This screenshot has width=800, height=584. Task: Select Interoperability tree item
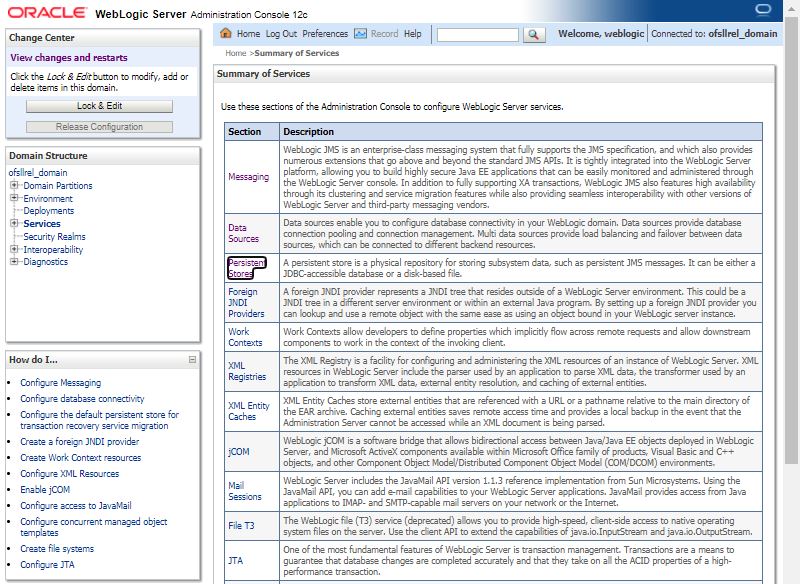point(53,249)
